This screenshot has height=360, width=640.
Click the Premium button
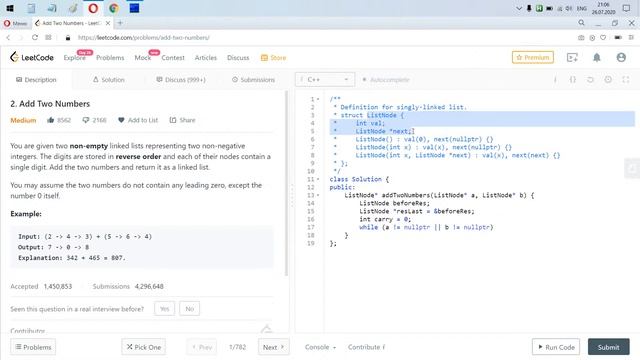[533, 58]
